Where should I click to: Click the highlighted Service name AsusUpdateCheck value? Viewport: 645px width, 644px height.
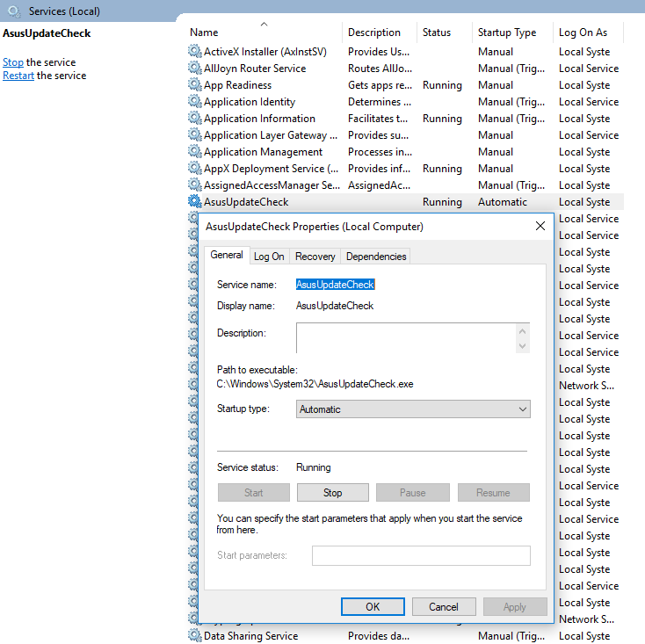(x=336, y=285)
